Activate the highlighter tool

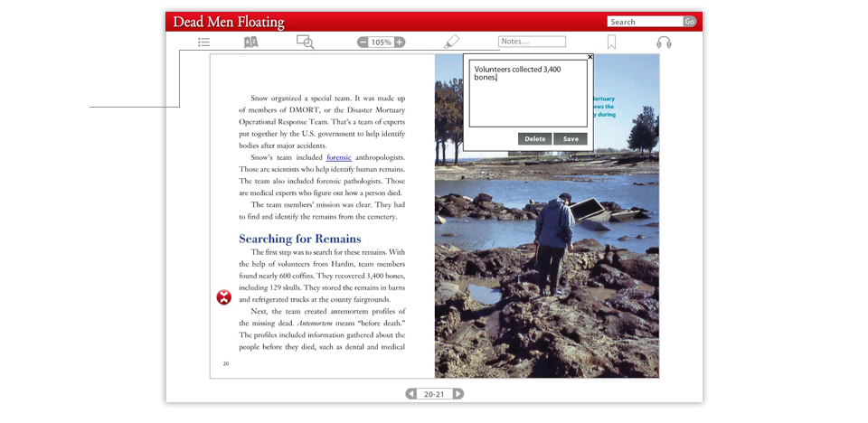tap(452, 42)
